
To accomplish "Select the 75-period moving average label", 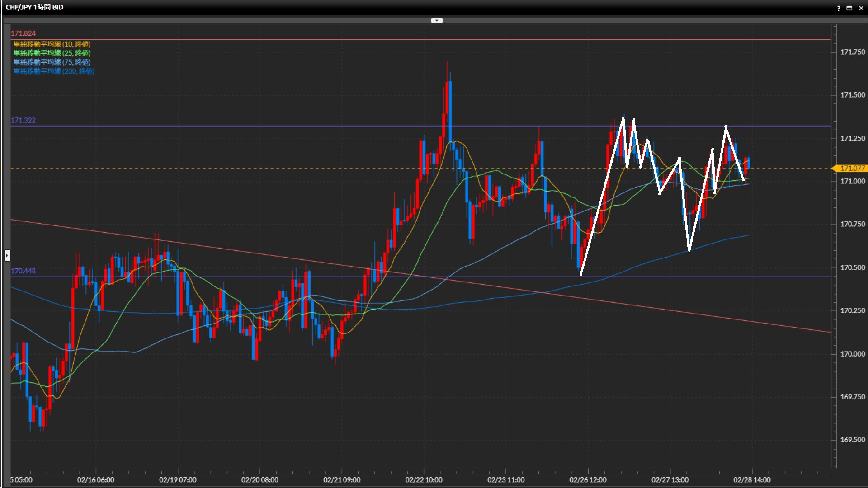I will [52, 62].
